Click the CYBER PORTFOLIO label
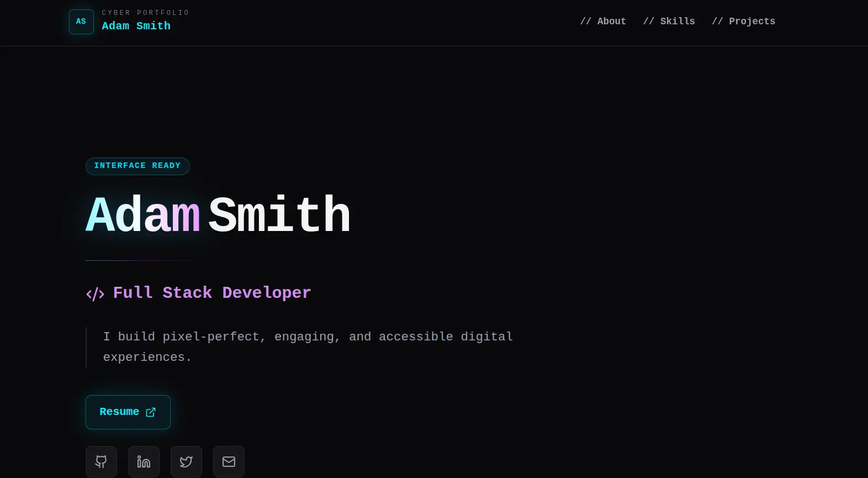The image size is (868, 478). coord(145,13)
